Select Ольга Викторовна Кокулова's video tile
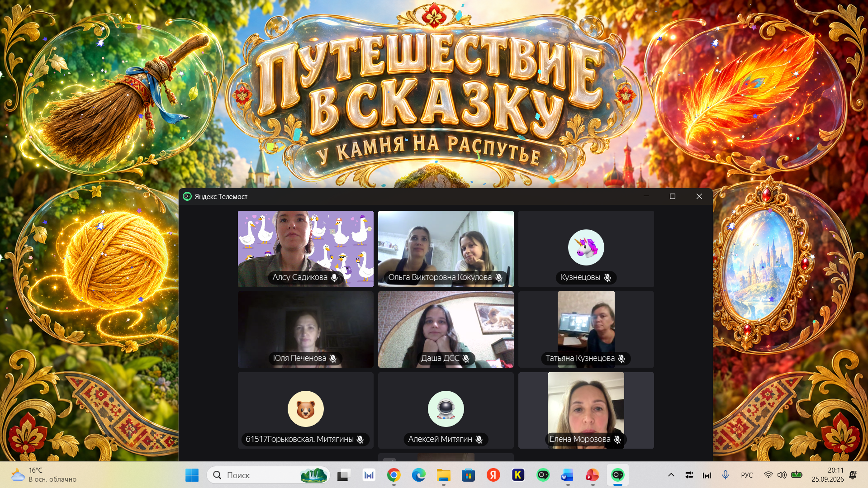868x488 pixels. click(446, 249)
